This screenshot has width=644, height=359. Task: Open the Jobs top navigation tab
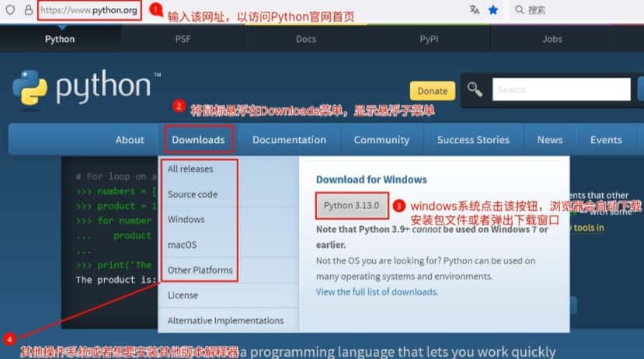click(552, 39)
